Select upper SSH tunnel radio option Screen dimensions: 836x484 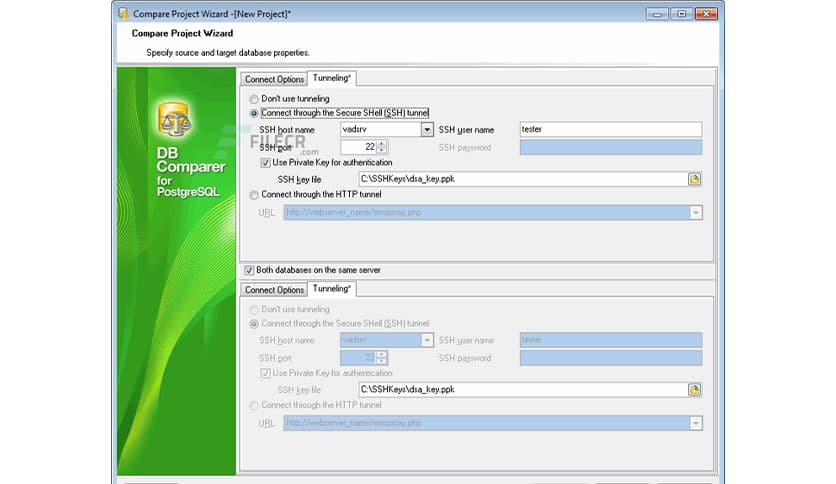point(254,113)
